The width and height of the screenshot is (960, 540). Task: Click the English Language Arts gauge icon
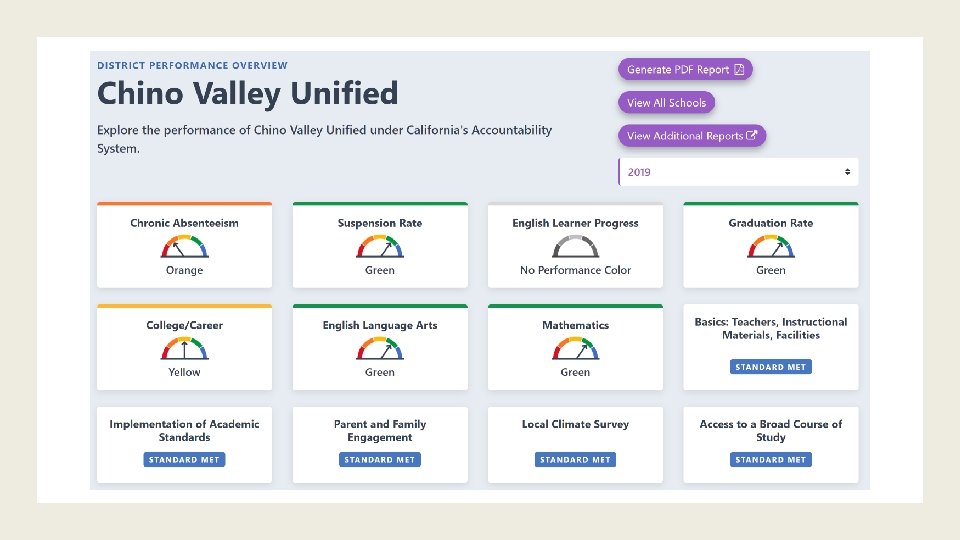pyautogui.click(x=380, y=348)
